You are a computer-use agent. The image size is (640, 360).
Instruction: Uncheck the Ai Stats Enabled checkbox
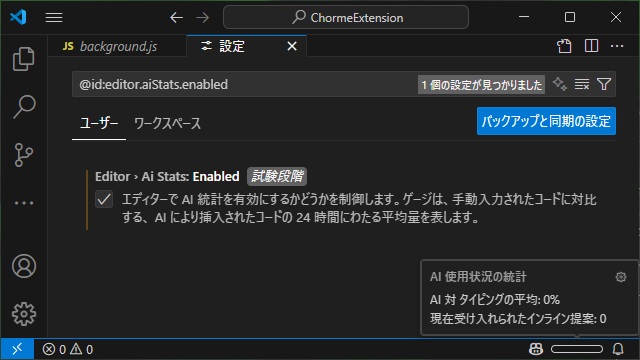click(x=104, y=199)
